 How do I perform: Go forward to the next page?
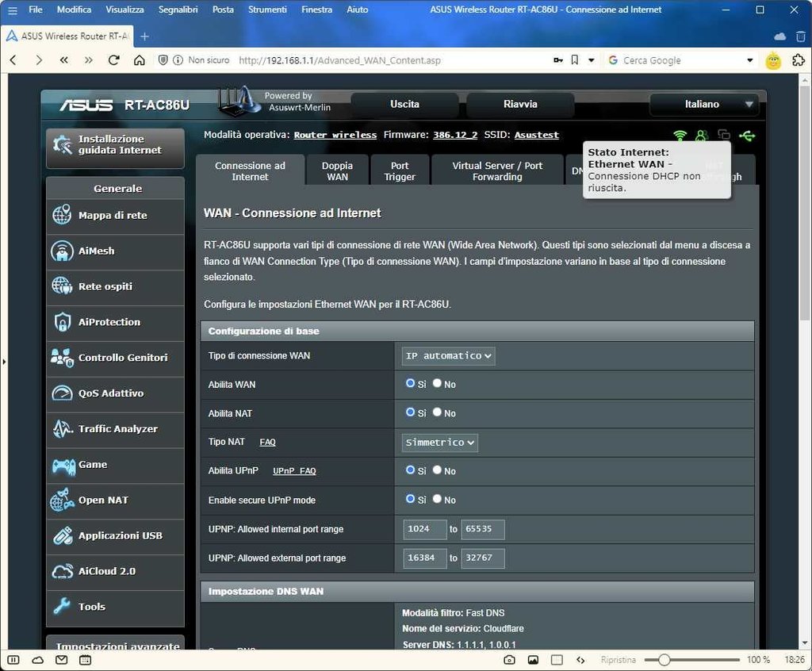[x=39, y=60]
